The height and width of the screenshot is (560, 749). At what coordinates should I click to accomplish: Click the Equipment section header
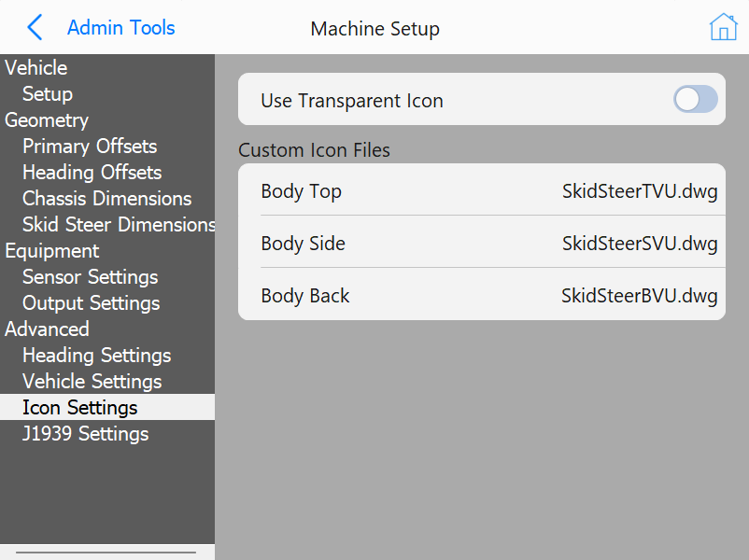pyautogui.click(x=52, y=251)
